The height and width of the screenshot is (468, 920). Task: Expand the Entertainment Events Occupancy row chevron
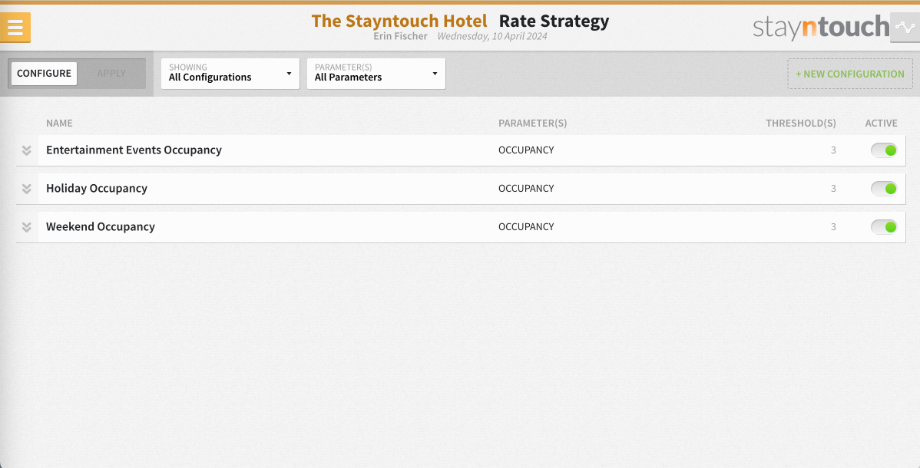[26, 151]
